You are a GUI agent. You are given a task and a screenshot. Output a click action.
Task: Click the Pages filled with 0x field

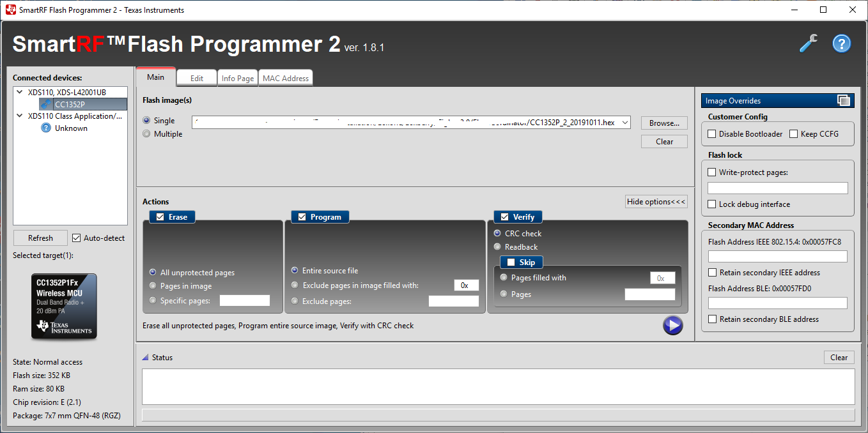point(663,278)
